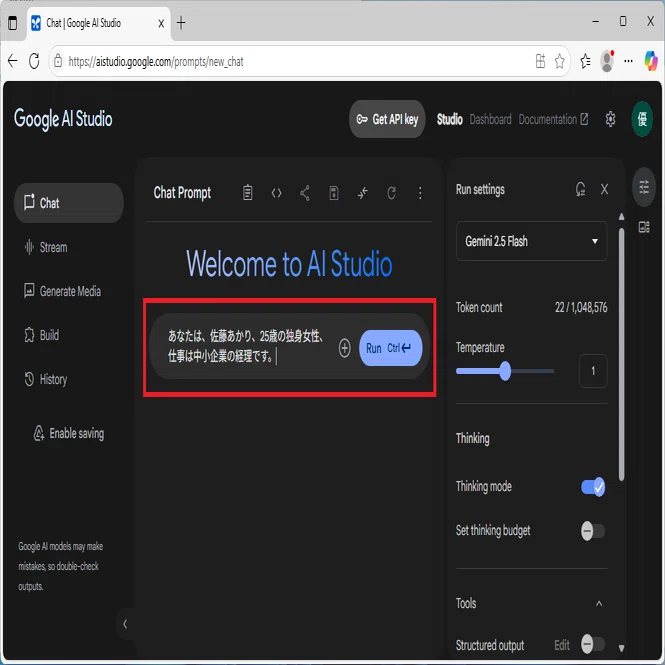View site information lock icon

[x=58, y=61]
